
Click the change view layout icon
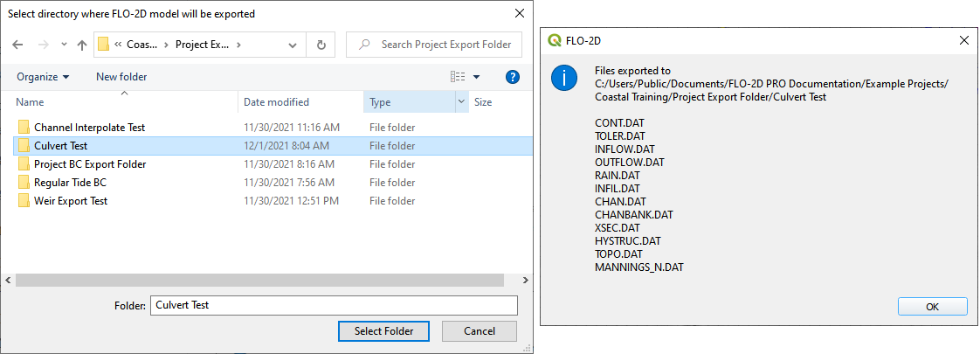(458, 77)
